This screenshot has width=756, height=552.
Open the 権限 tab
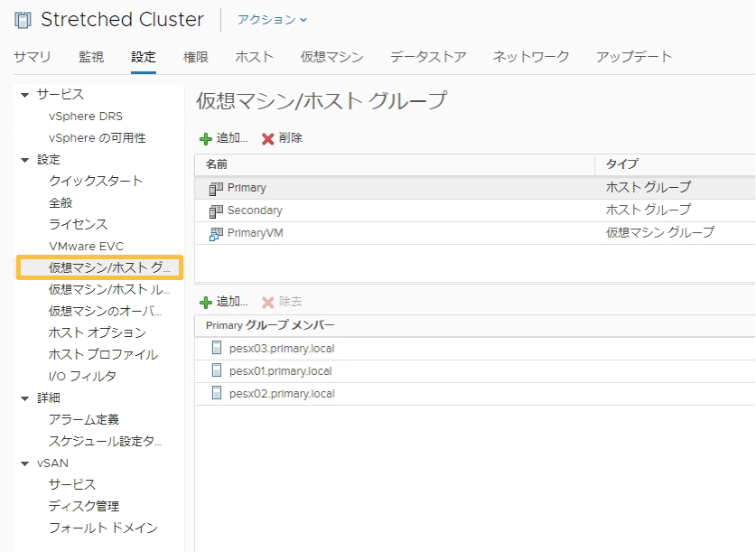point(195,57)
